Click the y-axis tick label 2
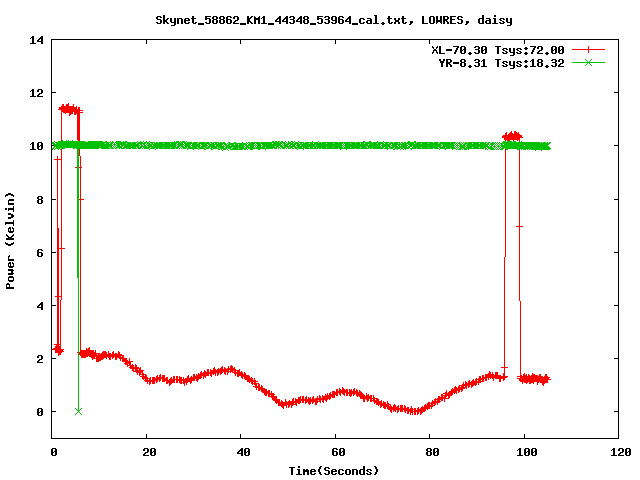Screen dimensions: 640x480 [40, 359]
